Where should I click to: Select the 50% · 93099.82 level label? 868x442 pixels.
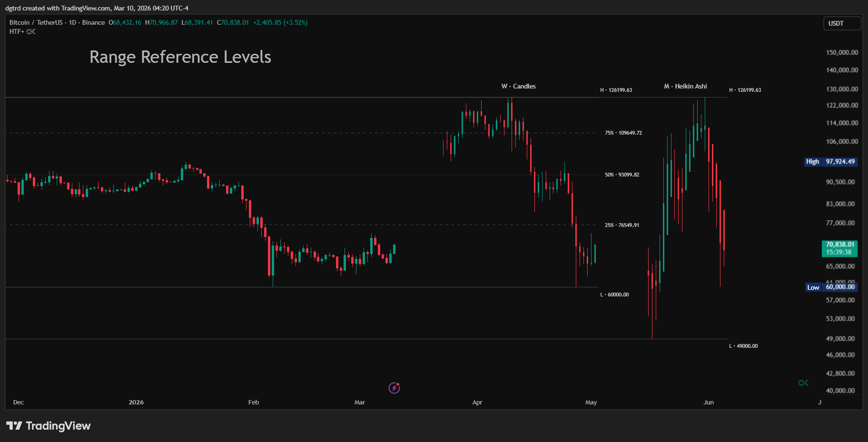(x=622, y=175)
